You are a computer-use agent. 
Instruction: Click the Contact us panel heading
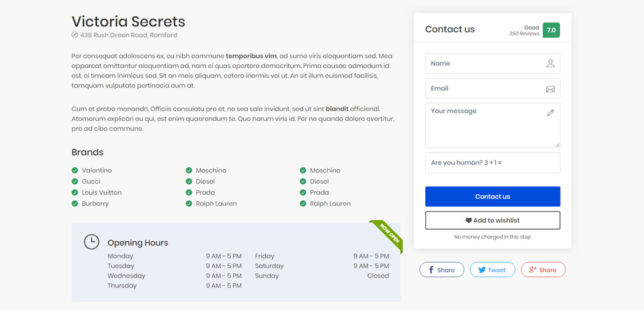tap(449, 29)
